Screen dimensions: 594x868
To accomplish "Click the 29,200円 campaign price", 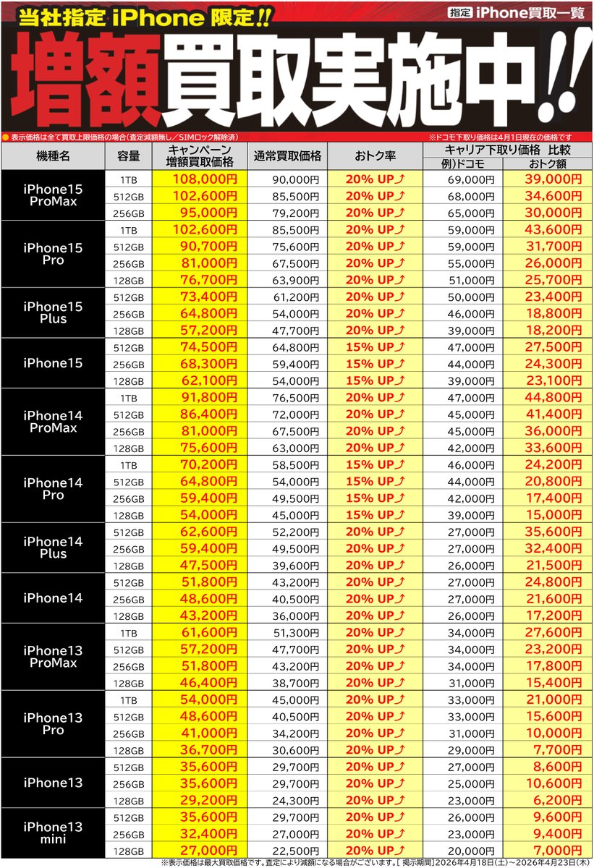I will [x=209, y=800].
